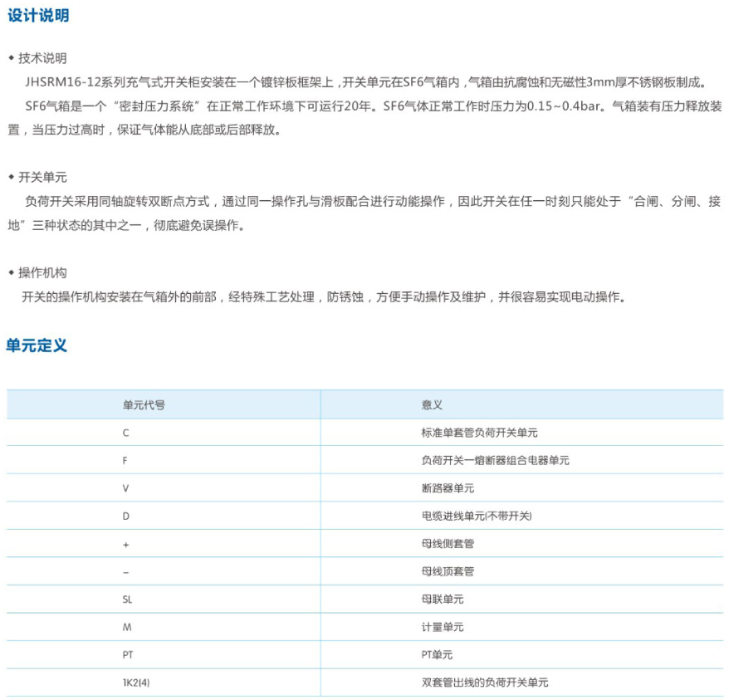The width and height of the screenshot is (729, 700).
Task: Click the cell 负荷开关—熔断器组合电器单元
Action: click(495, 461)
